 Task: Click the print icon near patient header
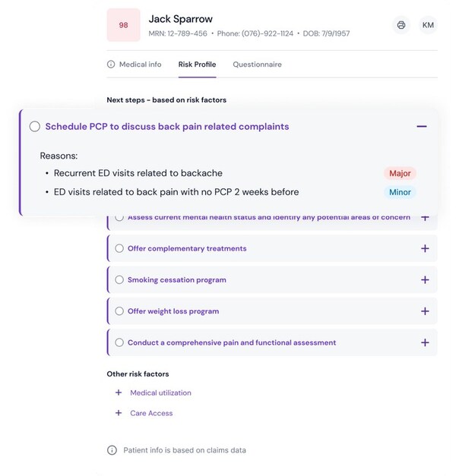[x=401, y=25]
